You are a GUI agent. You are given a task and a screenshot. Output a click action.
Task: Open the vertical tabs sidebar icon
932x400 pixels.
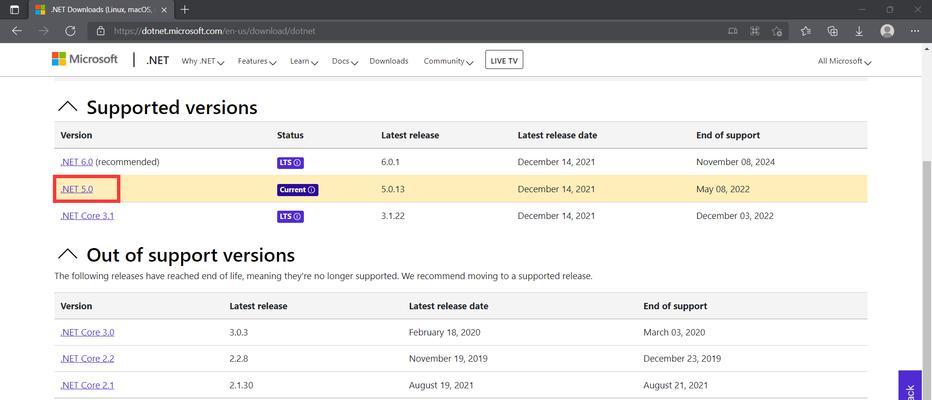coord(14,10)
